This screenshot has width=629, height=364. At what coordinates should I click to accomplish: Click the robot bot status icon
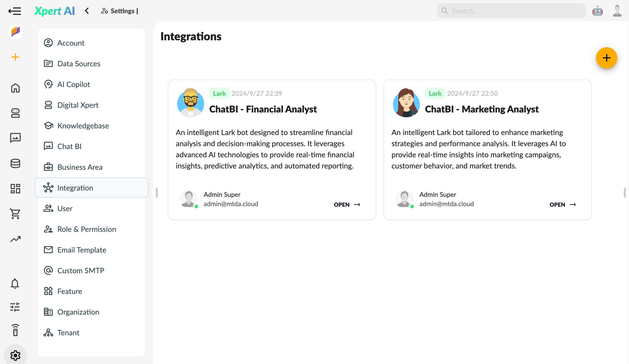click(598, 10)
